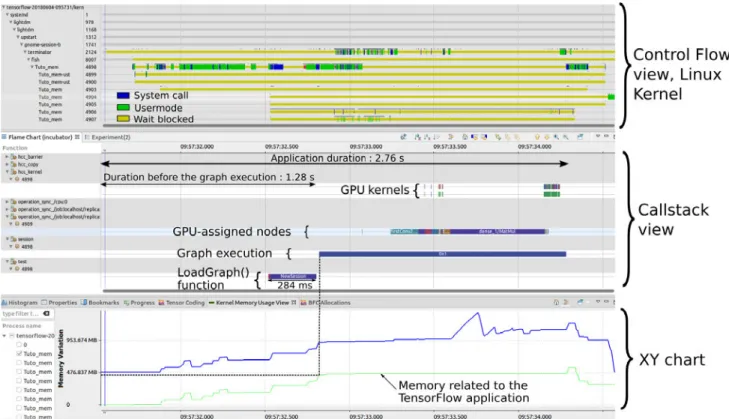Click the Flame Chart horizontal scrollbar
Screen dimensions: 729x419
[x=358, y=291]
